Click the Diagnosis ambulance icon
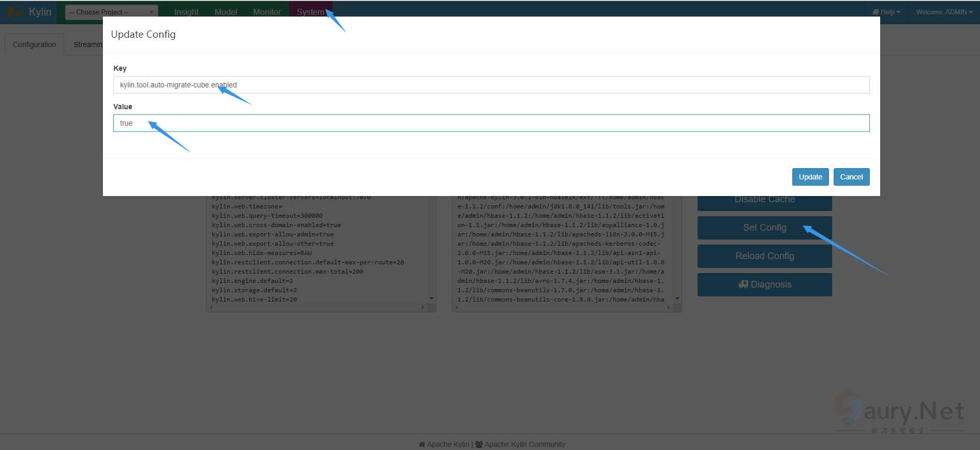Screen dimensions: 980x450 pos(743,284)
